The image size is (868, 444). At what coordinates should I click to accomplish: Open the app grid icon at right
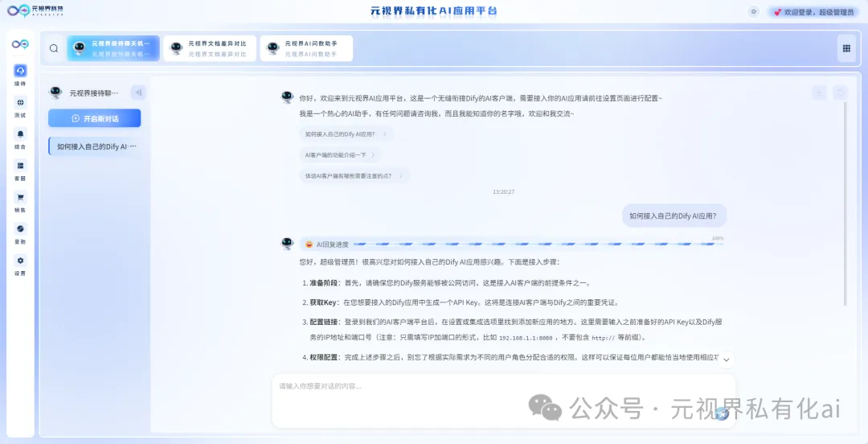[845, 48]
